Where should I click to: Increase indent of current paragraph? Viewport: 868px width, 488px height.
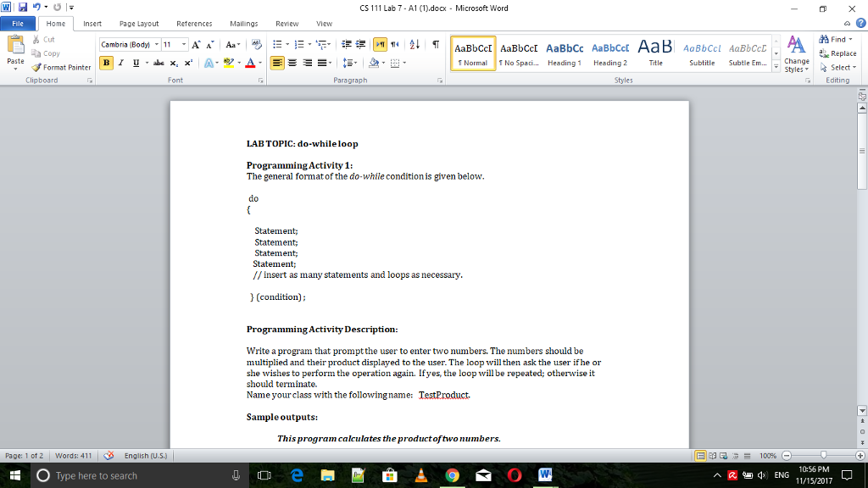359,46
